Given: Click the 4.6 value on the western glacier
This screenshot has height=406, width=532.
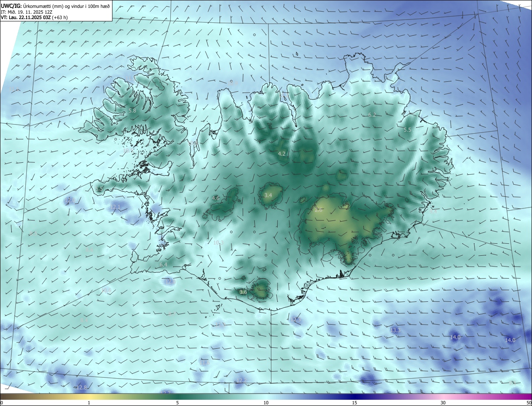Looking at the screenshot, I should click(216, 198).
